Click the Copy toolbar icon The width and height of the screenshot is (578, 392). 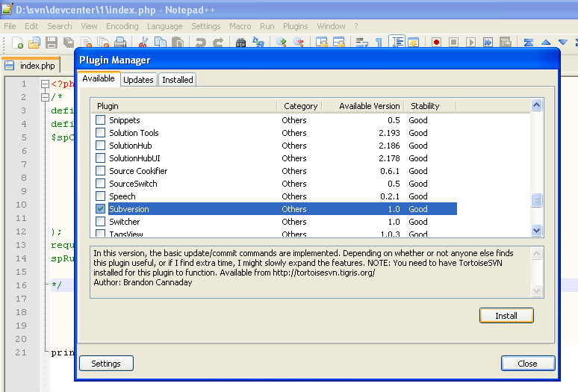[161, 43]
